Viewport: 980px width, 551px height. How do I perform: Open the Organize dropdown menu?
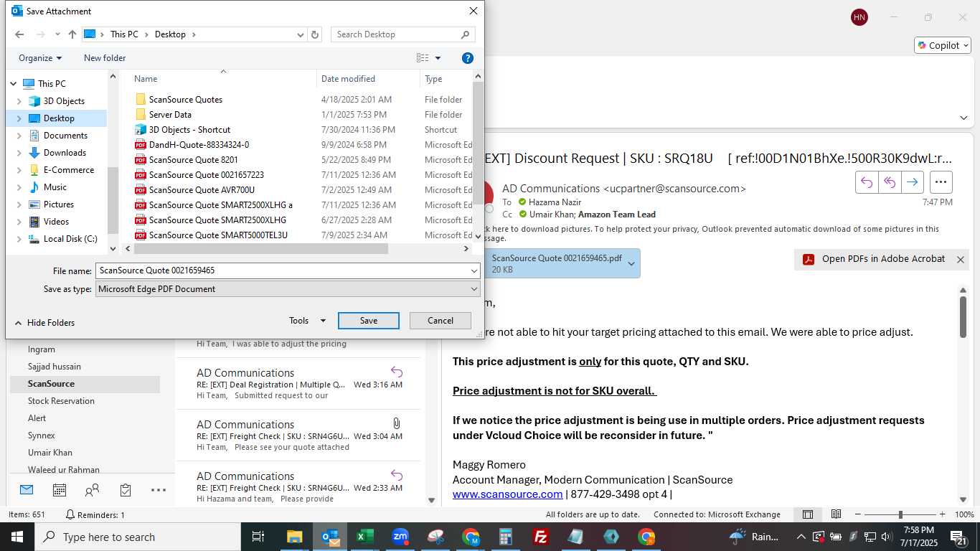[40, 58]
